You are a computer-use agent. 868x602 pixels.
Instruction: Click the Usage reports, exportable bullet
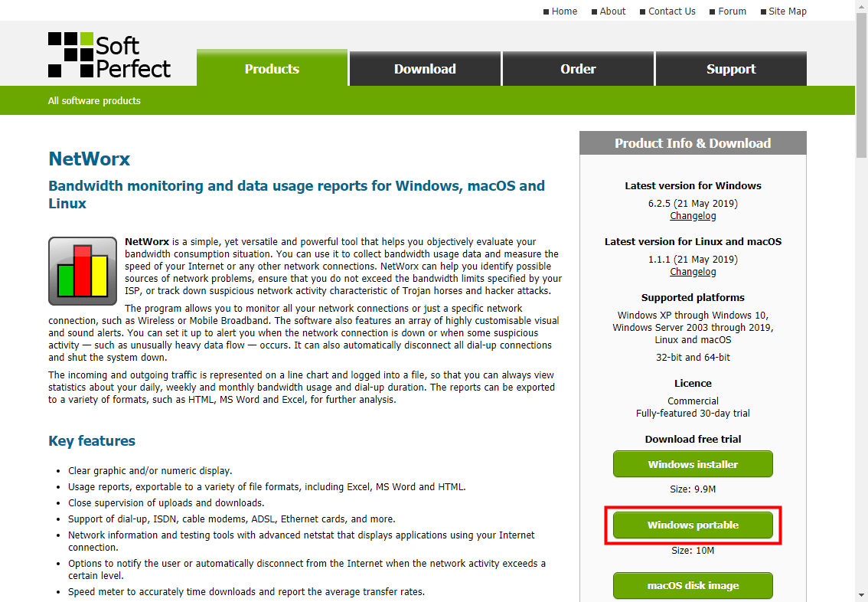coord(267,487)
